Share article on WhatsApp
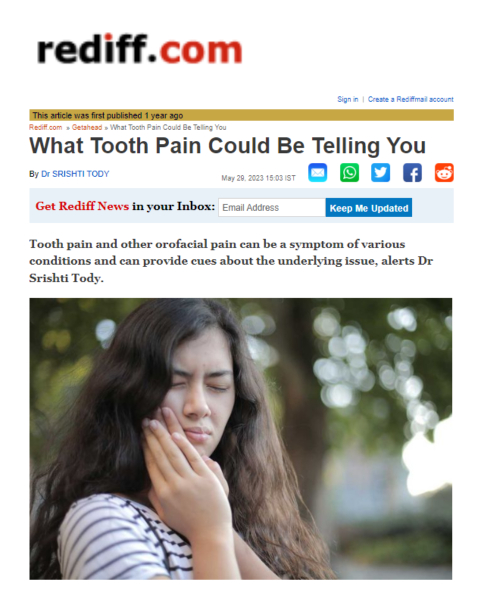 pos(349,173)
